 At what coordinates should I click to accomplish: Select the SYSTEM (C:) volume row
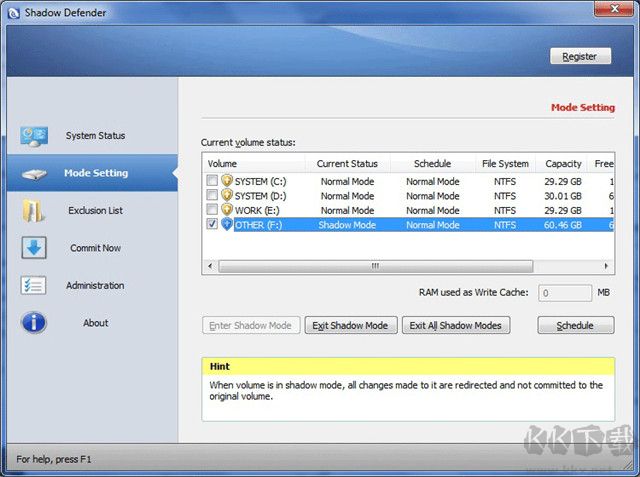(408, 181)
